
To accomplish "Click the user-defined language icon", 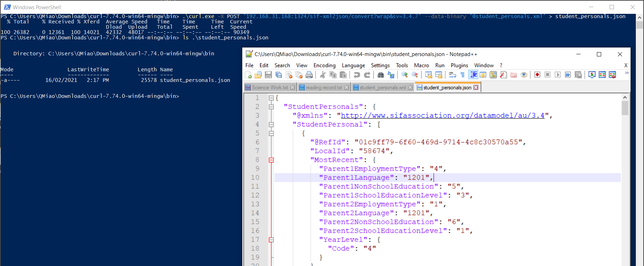I will coord(483,75).
